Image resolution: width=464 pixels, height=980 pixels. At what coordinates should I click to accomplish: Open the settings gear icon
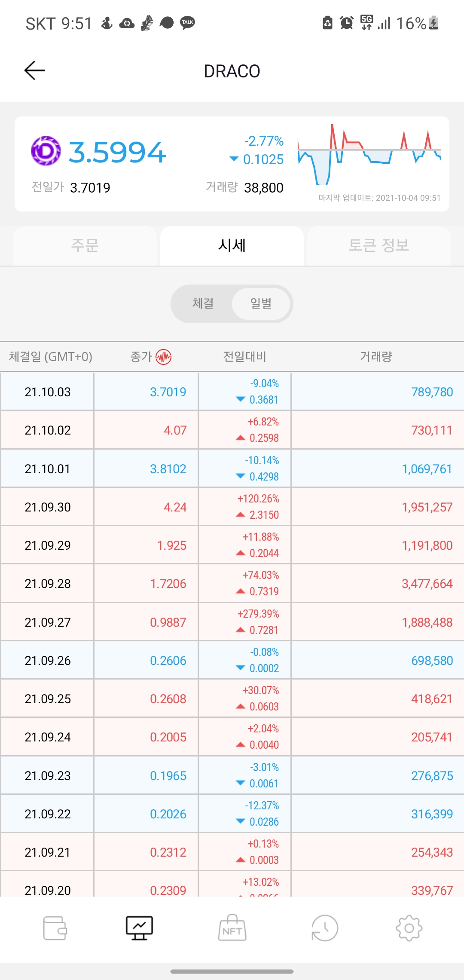pos(409,928)
